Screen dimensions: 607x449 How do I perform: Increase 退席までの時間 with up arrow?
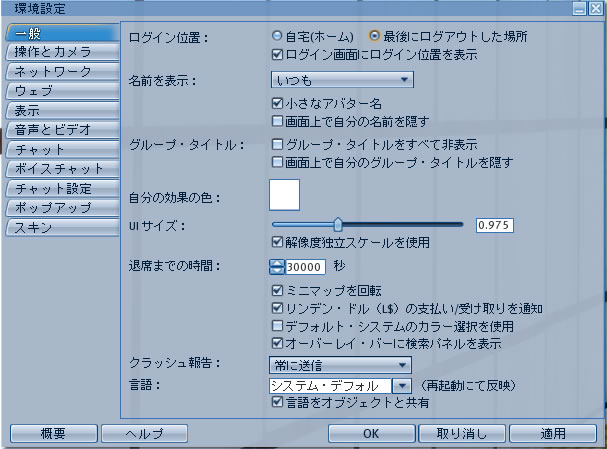coord(277,263)
